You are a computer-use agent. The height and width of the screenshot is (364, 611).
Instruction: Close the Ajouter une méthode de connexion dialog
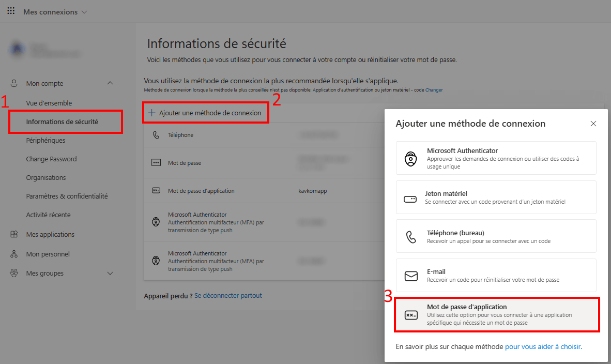point(593,124)
